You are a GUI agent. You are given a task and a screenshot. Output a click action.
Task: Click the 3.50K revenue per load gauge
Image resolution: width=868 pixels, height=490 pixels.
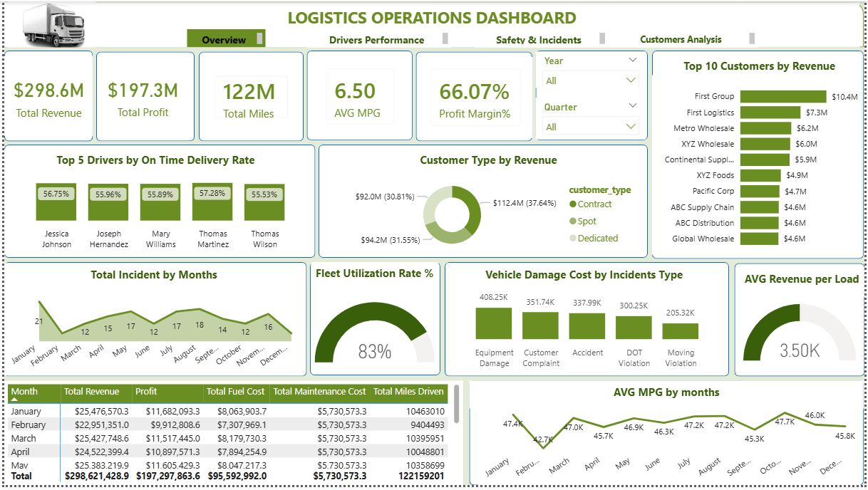(800, 333)
